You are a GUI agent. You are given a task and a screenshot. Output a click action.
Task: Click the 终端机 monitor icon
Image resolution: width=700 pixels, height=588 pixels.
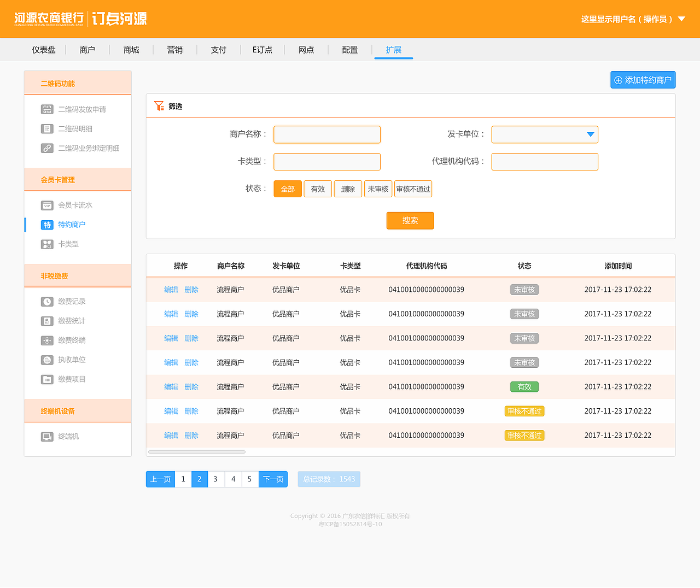[47, 437]
